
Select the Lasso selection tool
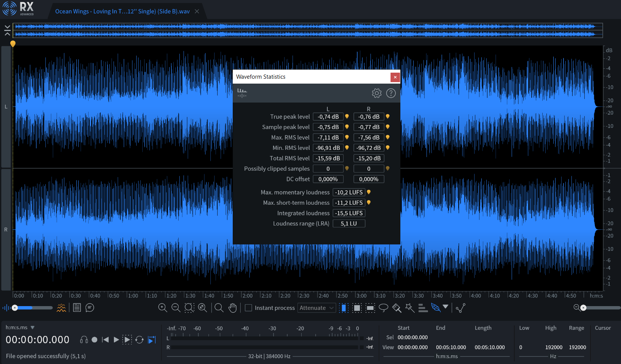pyautogui.click(x=383, y=308)
